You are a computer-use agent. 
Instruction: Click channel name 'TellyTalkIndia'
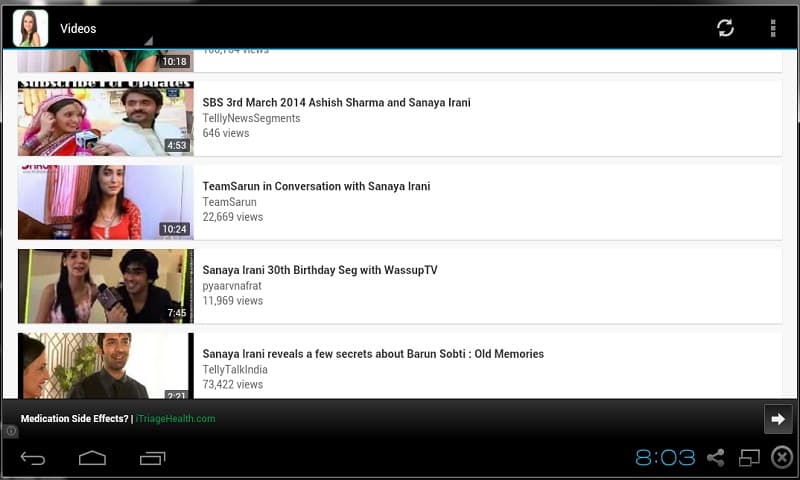[235, 370]
